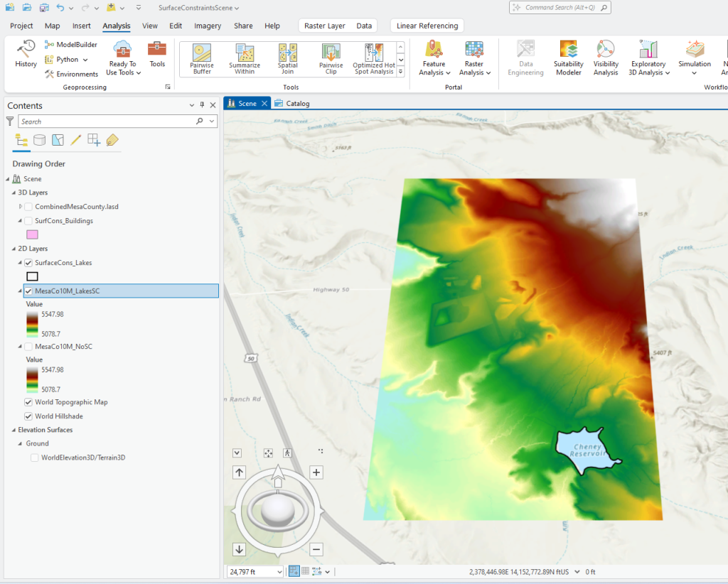Open ModelBuilder from the Geoprocessing group
The width and height of the screenshot is (728, 584).
[x=70, y=45]
